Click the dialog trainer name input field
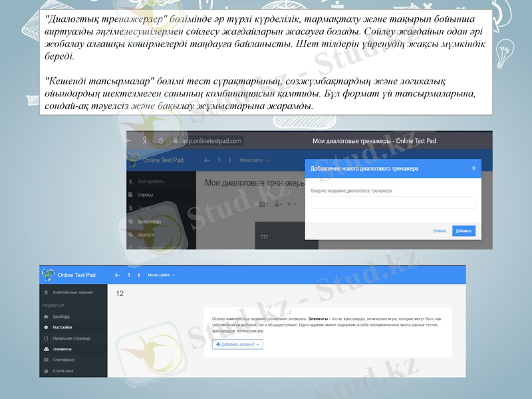Screen dimensions: 532x399 [393, 203]
